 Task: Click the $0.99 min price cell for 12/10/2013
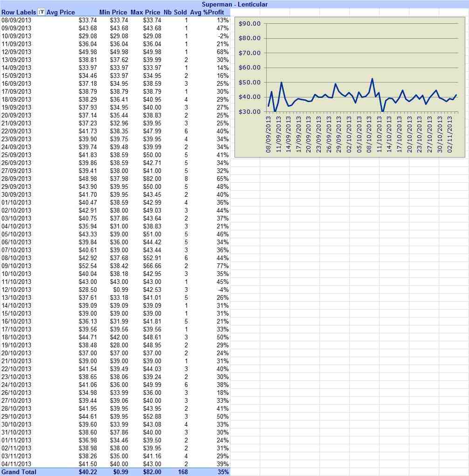click(120, 290)
